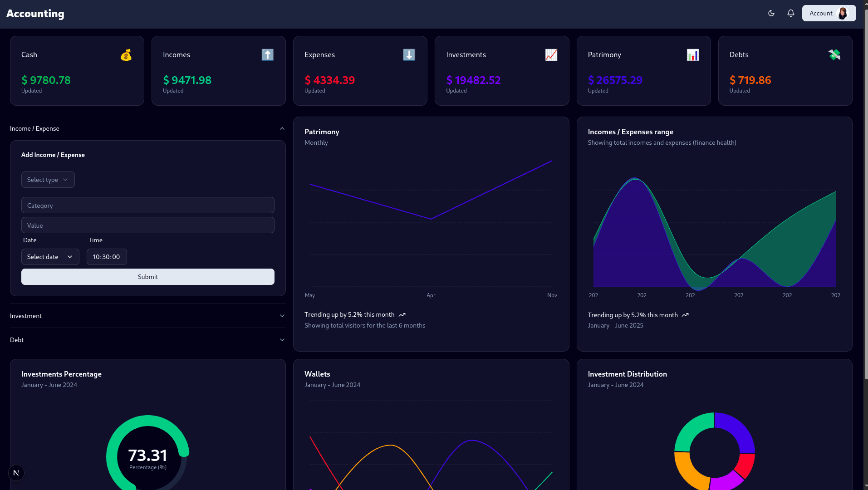Click the trending up arrow under Patrimony chart
868x490 pixels.
pos(402,314)
